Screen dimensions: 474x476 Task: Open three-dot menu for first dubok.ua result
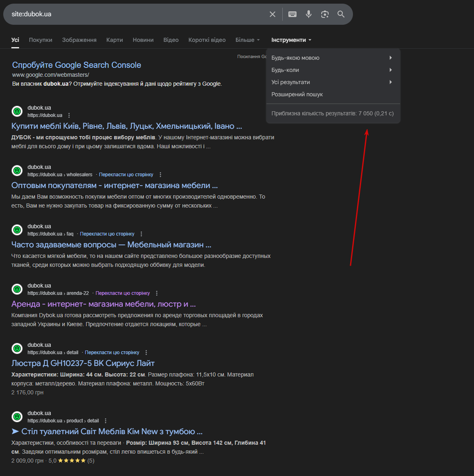[69, 115]
